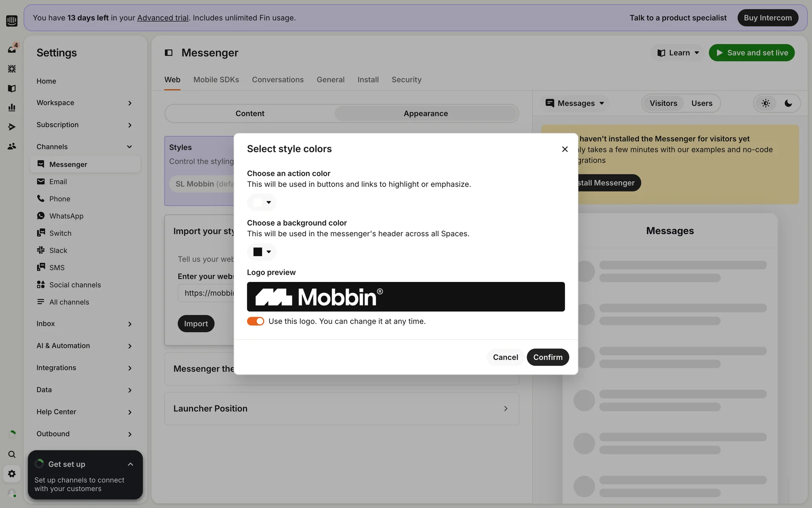
Task: Click the WhatsApp channel icon
Action: (41, 216)
